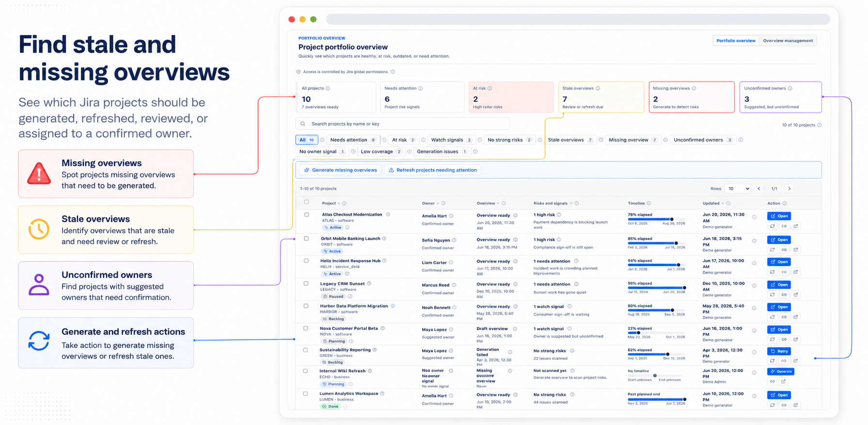Click info icon next to Action column header
This screenshot has width=868, height=425.
785,204
